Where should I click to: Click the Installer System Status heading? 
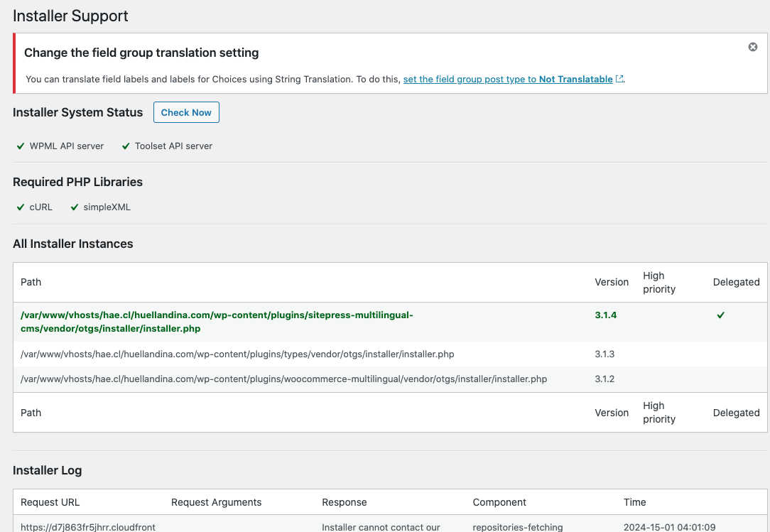(77, 112)
